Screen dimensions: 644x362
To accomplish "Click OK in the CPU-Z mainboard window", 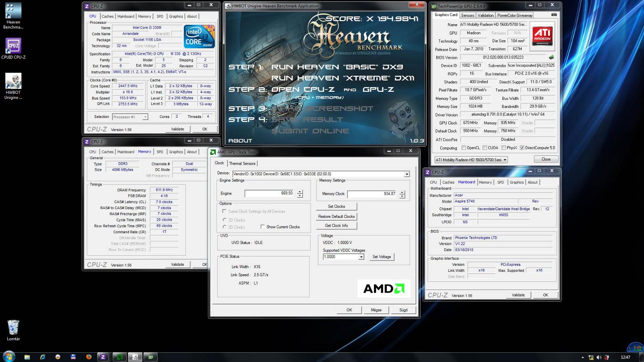I will click(545, 295).
